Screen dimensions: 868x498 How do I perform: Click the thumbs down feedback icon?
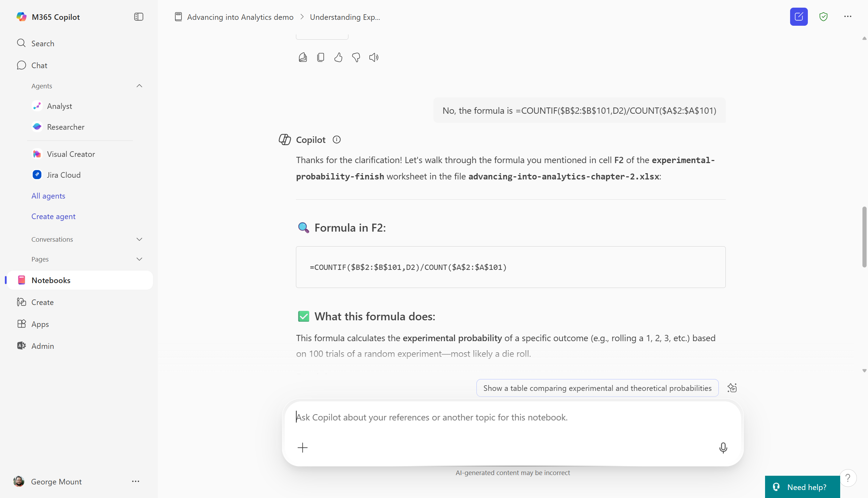point(356,57)
